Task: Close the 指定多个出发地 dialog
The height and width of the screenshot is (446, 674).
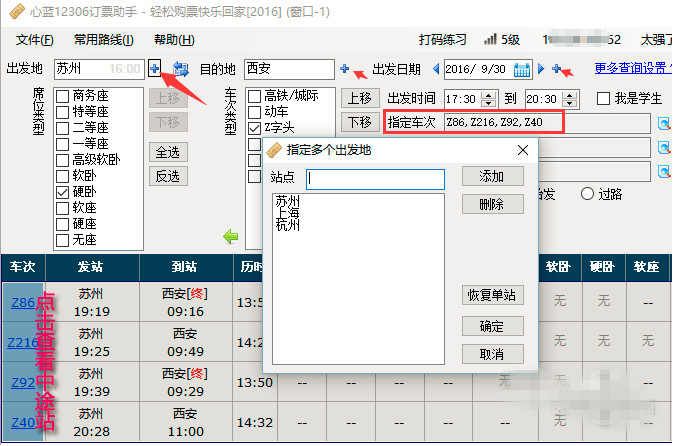Action: coord(523,150)
